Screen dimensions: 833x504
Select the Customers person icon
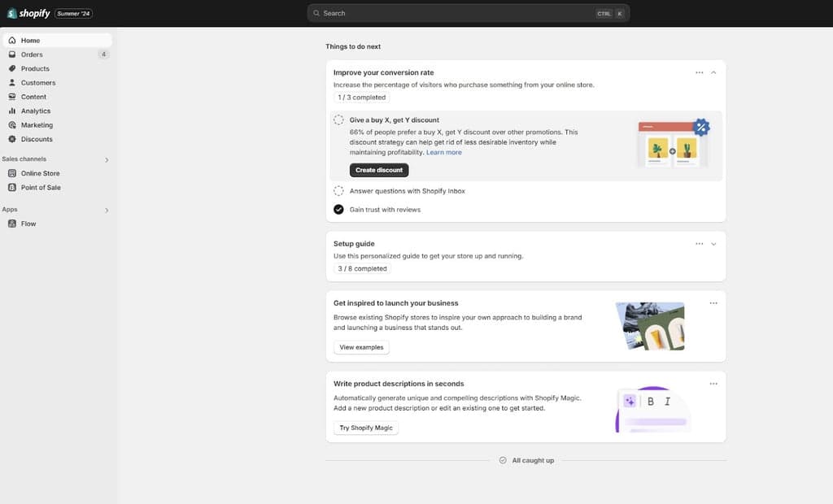pyautogui.click(x=12, y=82)
